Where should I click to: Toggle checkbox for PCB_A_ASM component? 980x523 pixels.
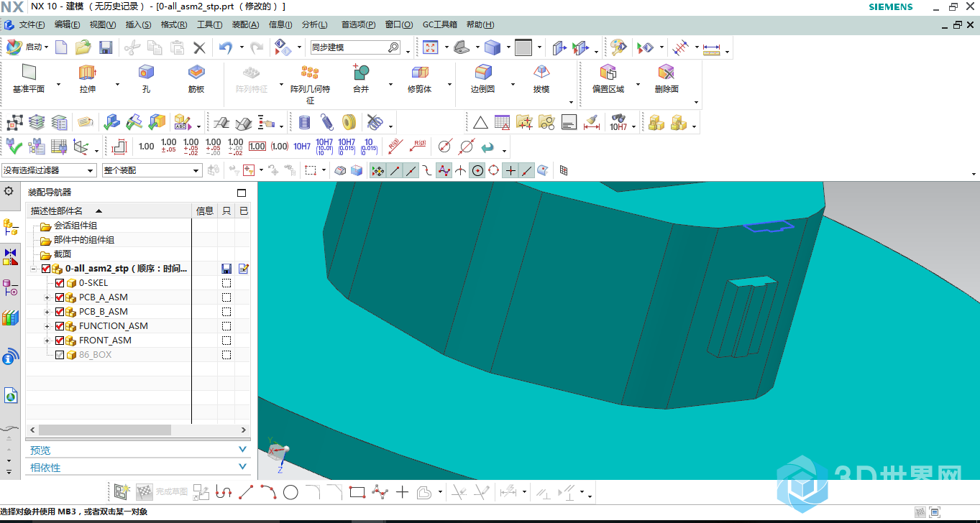click(60, 297)
